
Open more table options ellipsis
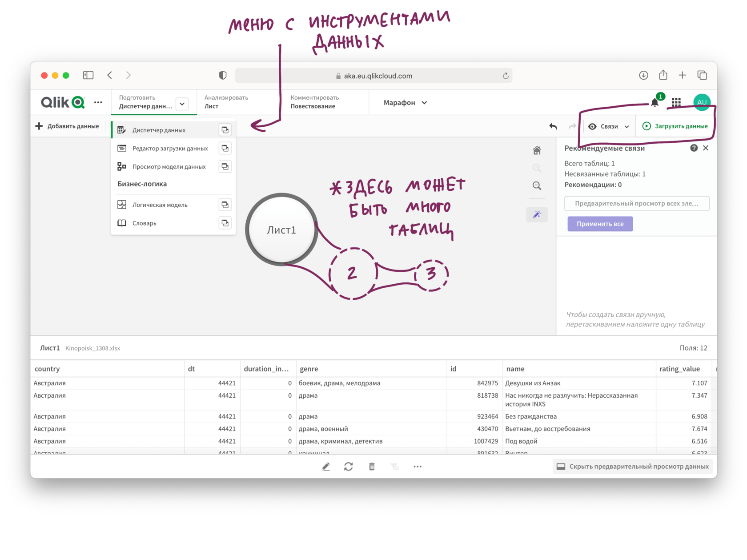pyautogui.click(x=418, y=467)
